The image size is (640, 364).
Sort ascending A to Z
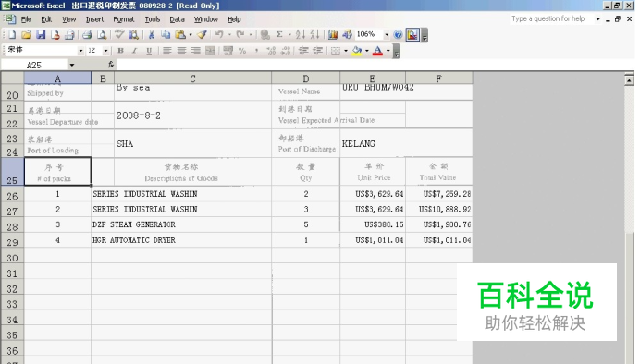pyautogui.click(x=301, y=35)
